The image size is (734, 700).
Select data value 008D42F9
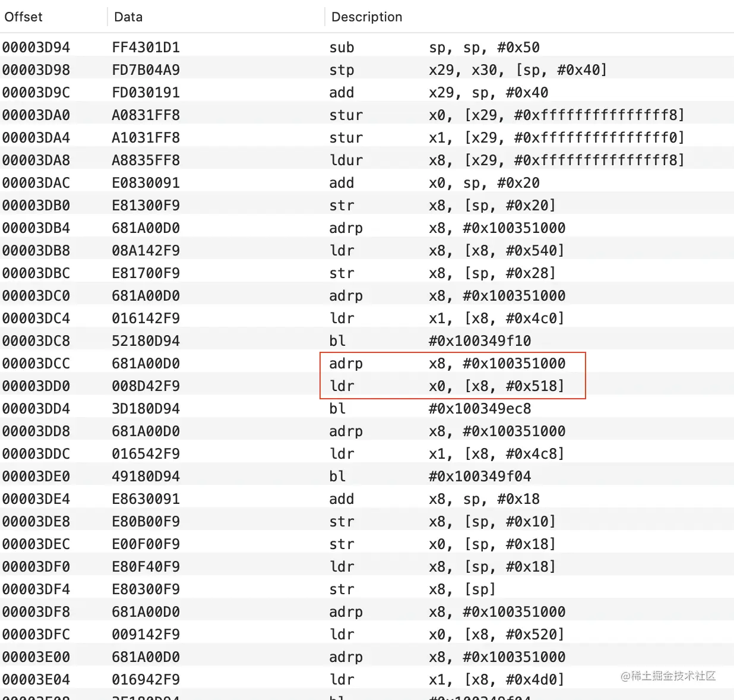(145, 386)
